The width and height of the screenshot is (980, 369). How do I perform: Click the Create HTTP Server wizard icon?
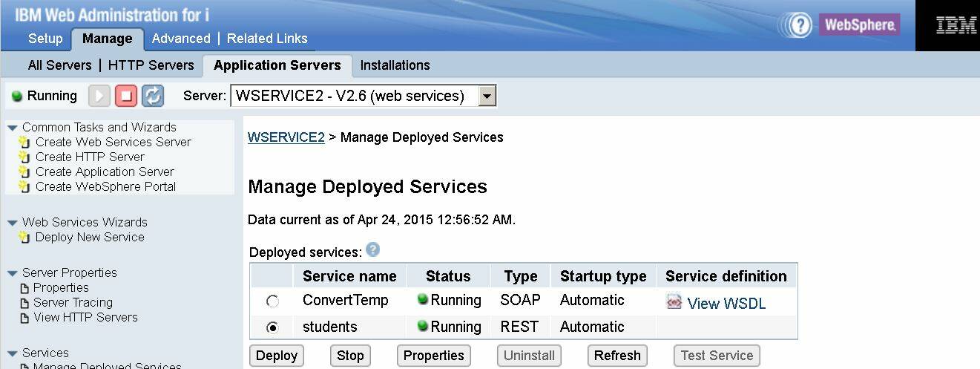click(24, 157)
